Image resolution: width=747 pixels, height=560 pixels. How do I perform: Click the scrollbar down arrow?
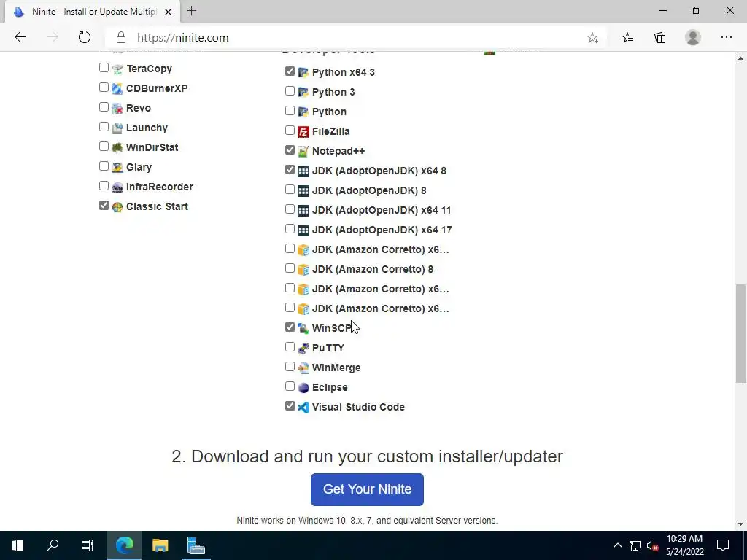[740, 525]
